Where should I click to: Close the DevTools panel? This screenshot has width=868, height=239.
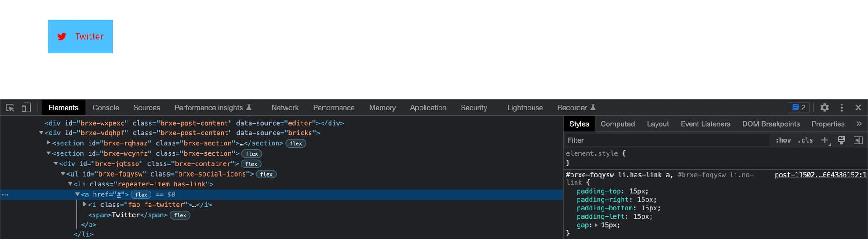pyautogui.click(x=858, y=108)
